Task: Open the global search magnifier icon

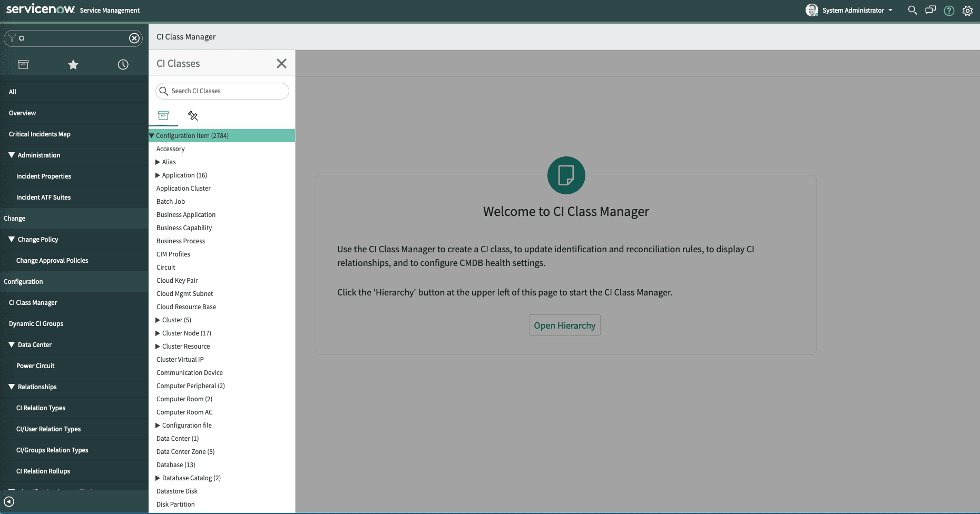Action: (912, 10)
